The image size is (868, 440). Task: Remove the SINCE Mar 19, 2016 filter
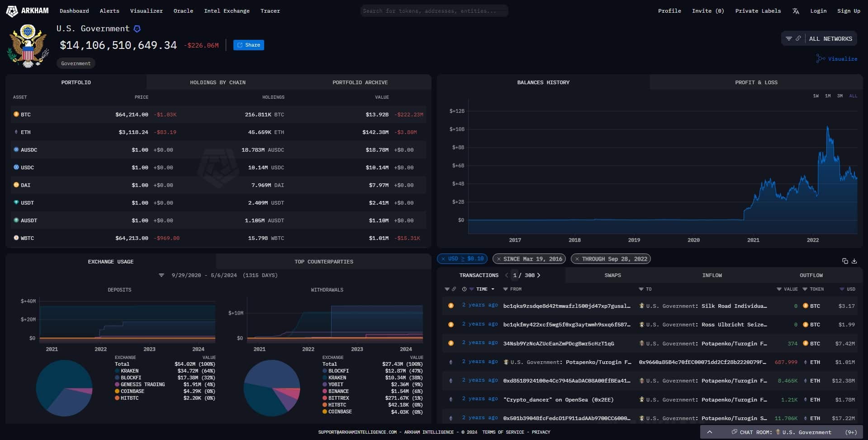tap(498, 259)
